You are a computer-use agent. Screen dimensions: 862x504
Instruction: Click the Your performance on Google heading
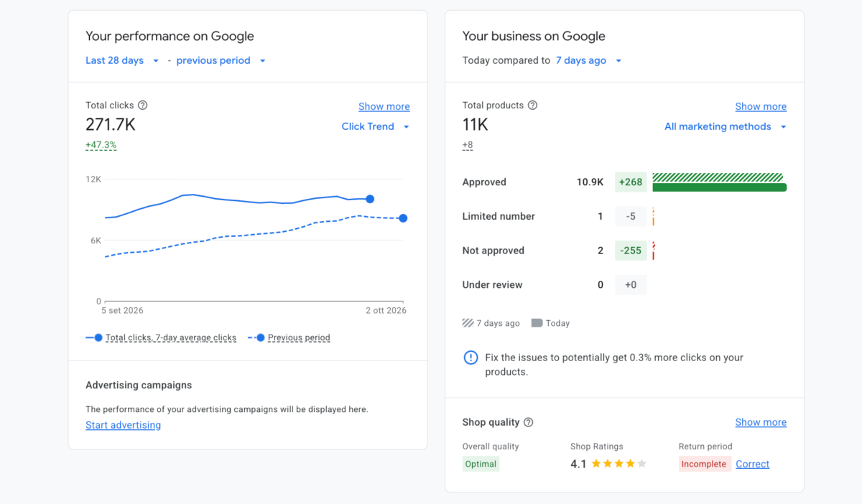click(x=170, y=36)
